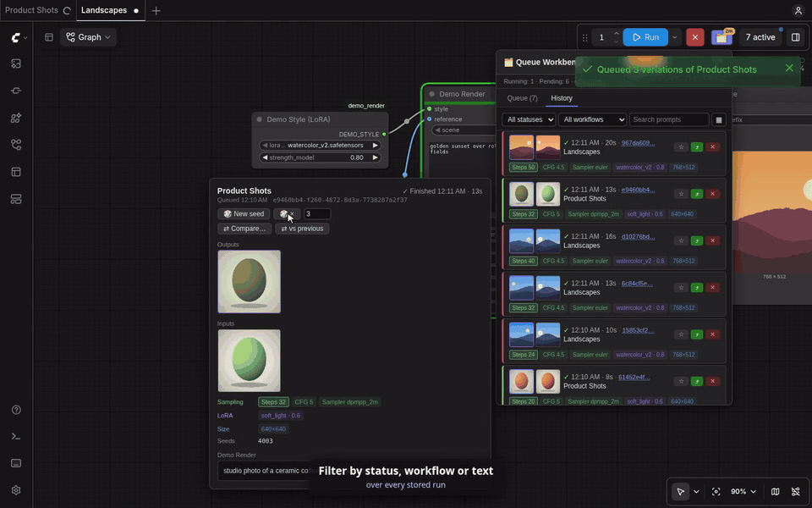This screenshot has width=812, height=508.
Task: Open the image assets sidebar panel
Action: (x=16, y=63)
